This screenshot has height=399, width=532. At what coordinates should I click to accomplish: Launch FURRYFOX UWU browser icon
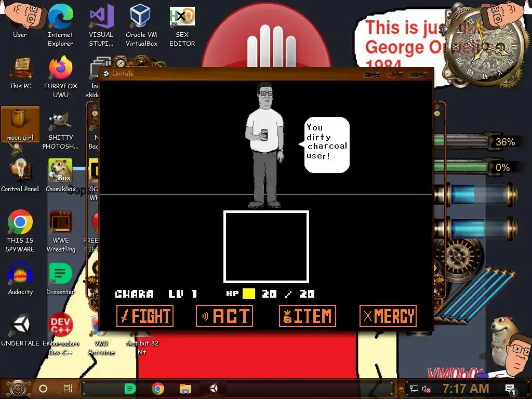pyautogui.click(x=60, y=77)
